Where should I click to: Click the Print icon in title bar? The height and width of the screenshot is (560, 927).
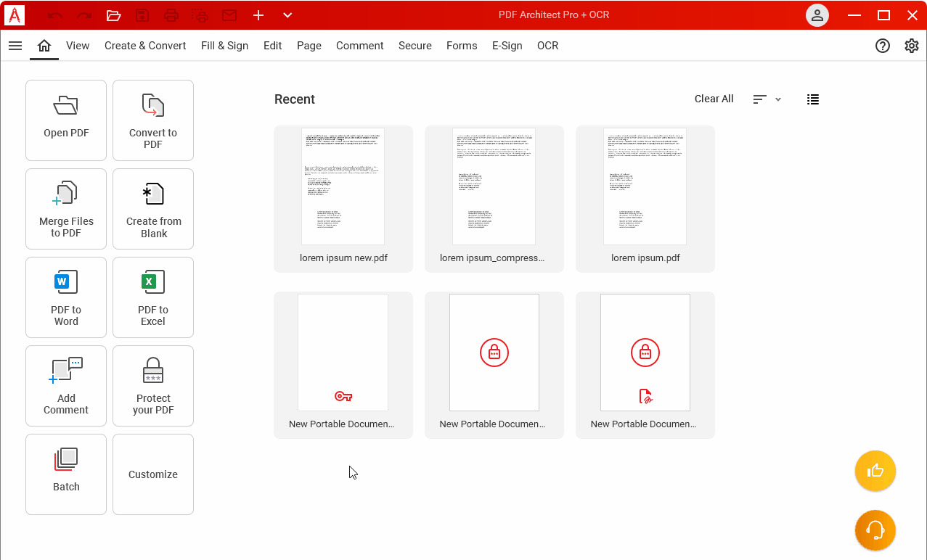point(171,15)
